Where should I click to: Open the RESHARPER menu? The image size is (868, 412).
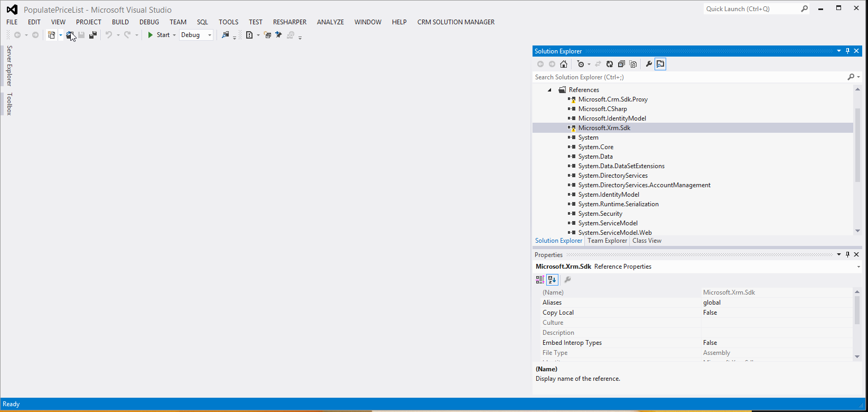tap(290, 22)
